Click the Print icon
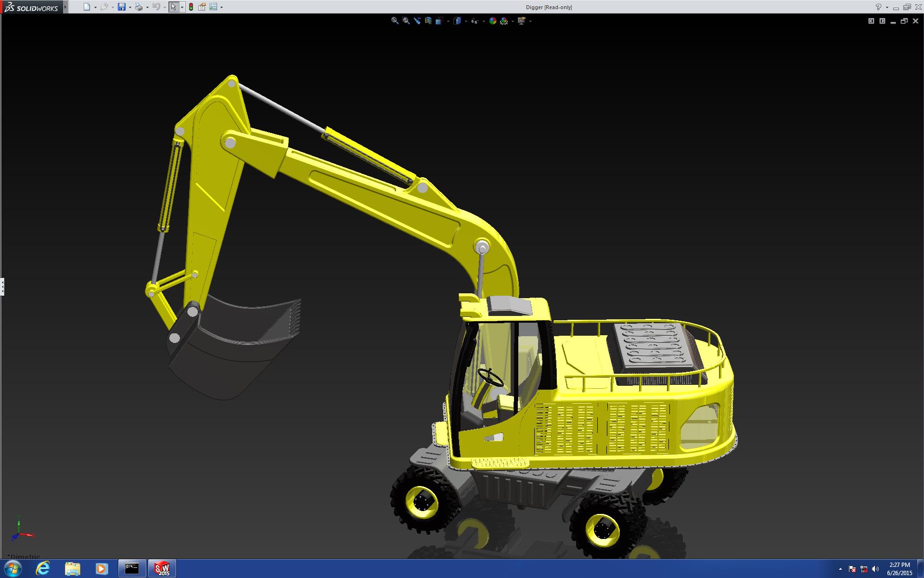 [139, 7]
